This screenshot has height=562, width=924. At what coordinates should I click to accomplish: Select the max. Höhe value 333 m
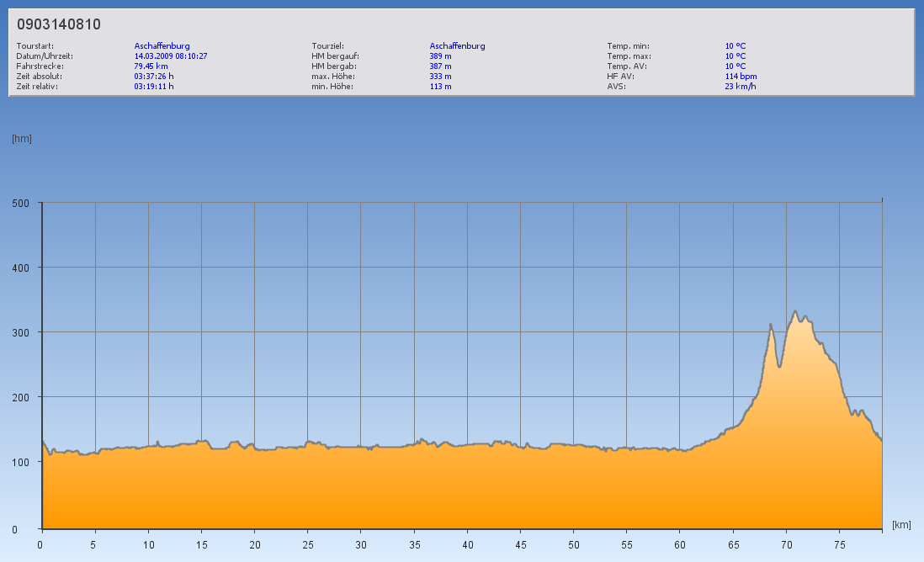coord(440,77)
